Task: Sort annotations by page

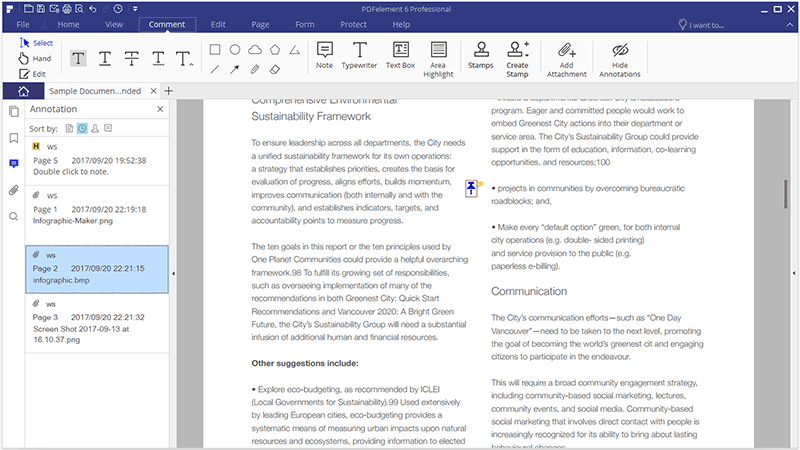Action: click(x=69, y=129)
